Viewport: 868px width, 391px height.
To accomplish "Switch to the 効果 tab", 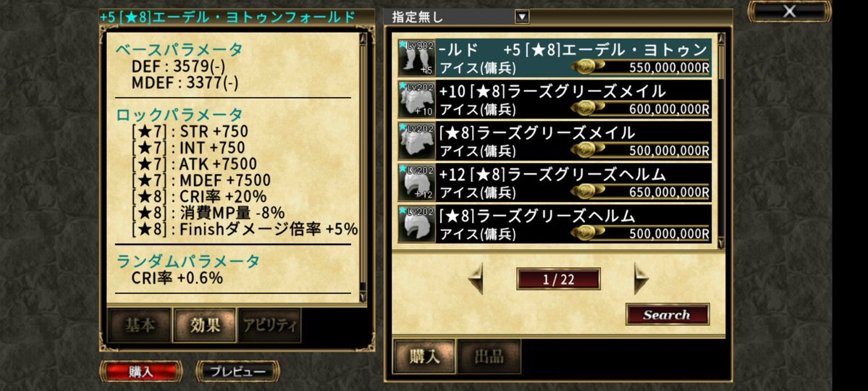I will (206, 326).
